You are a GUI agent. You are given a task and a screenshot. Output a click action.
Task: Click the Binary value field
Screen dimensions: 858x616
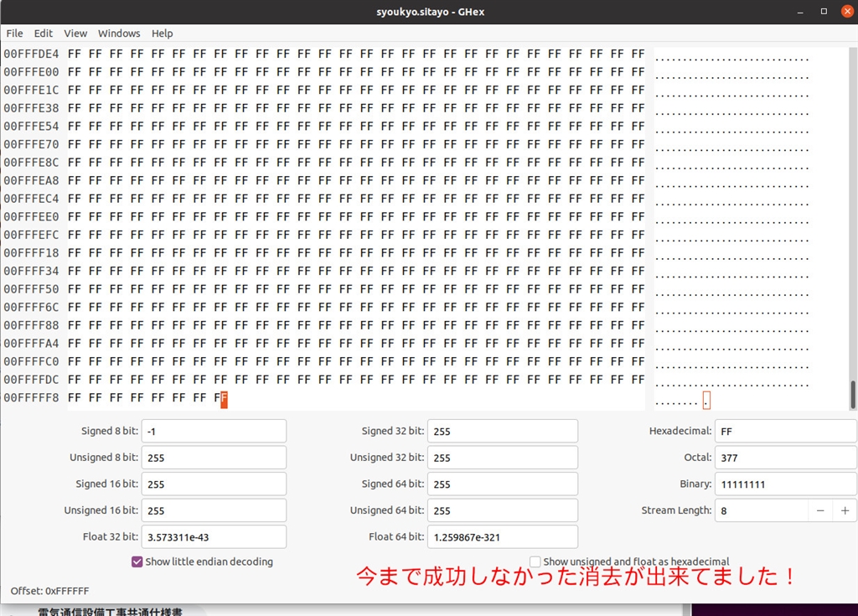click(x=786, y=484)
